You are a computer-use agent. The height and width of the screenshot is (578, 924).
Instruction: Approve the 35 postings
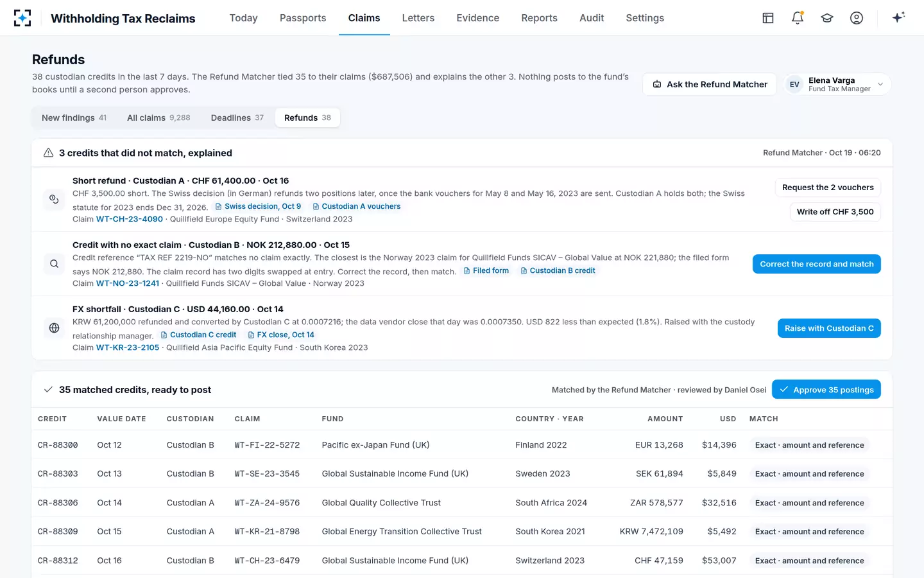tap(826, 390)
